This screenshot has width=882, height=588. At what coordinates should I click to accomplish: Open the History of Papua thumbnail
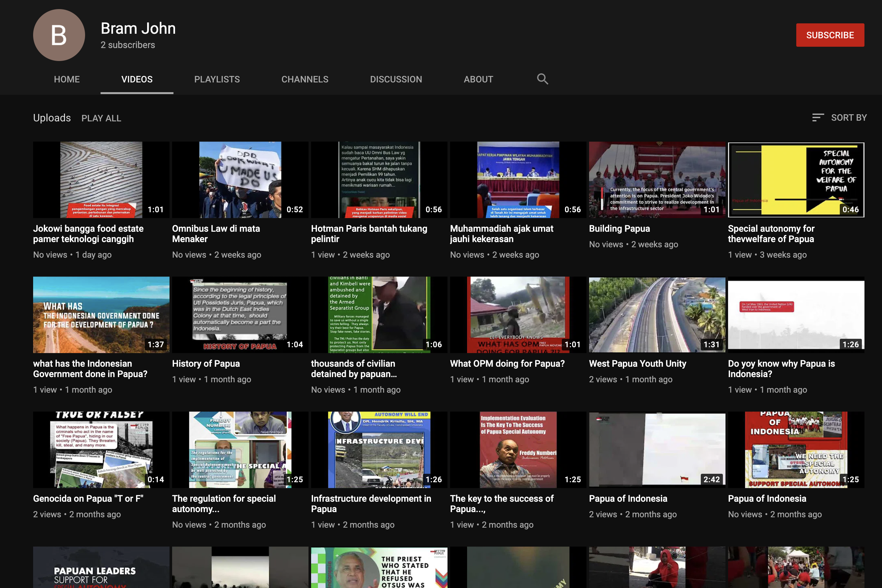point(240,315)
